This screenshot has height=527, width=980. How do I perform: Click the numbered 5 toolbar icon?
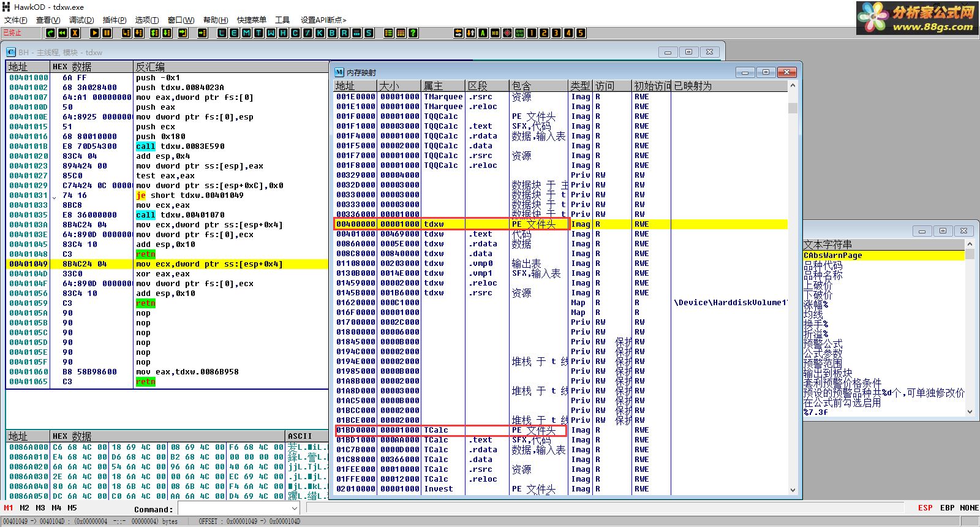click(x=581, y=33)
